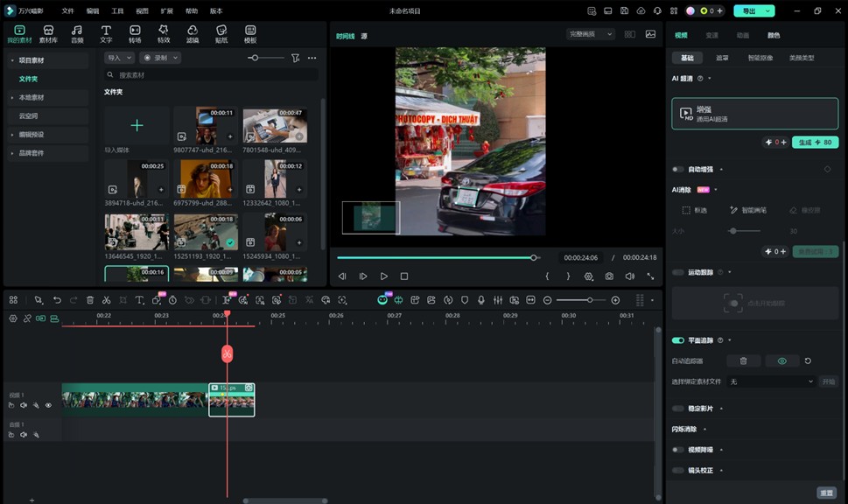Open the 导入 import dropdown
The width and height of the screenshot is (848, 504).
[x=118, y=58]
